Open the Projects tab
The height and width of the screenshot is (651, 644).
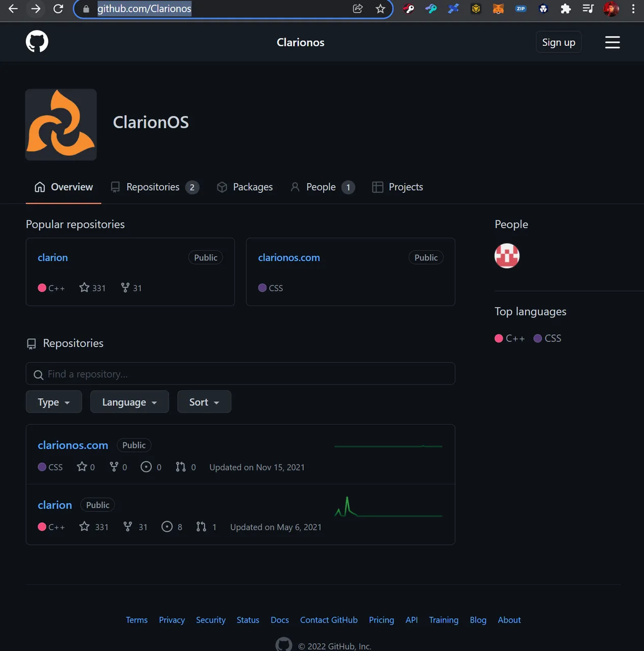(x=397, y=187)
